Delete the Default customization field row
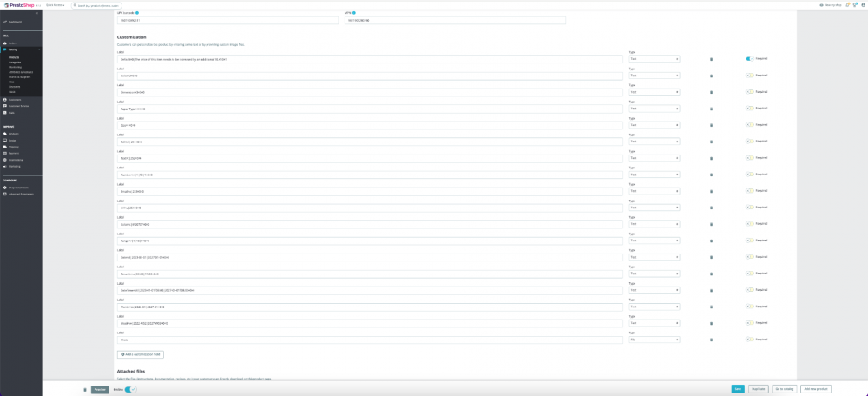 [x=712, y=59]
